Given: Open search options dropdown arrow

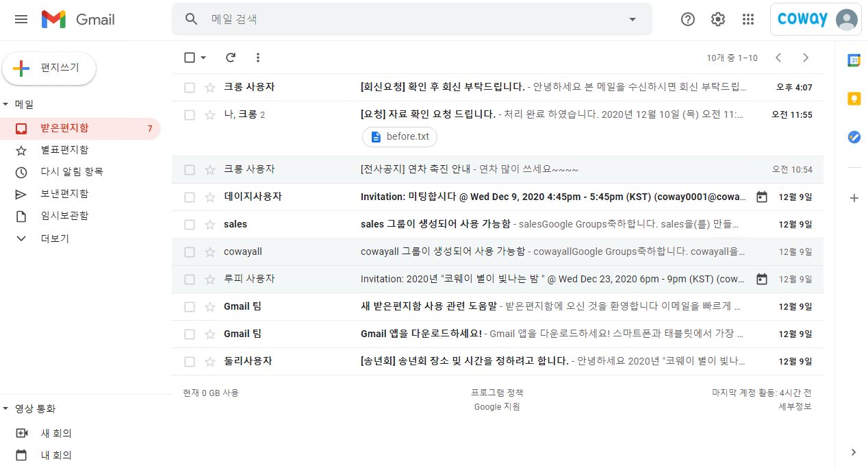Looking at the screenshot, I should pyautogui.click(x=633, y=19).
